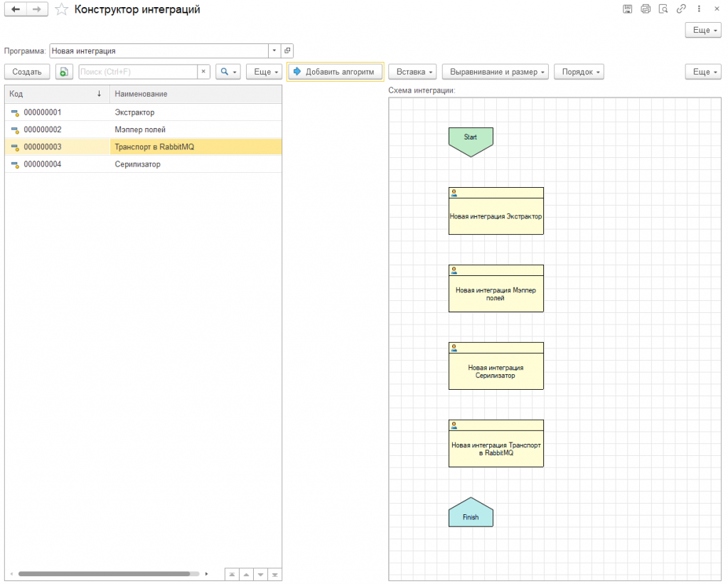Click the Добавить алгоритм button

click(336, 72)
